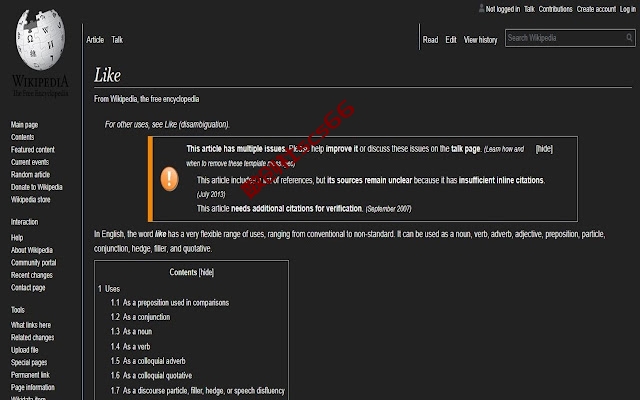Click Donate to Wikipedia
The width and height of the screenshot is (640, 400).
tap(36, 187)
